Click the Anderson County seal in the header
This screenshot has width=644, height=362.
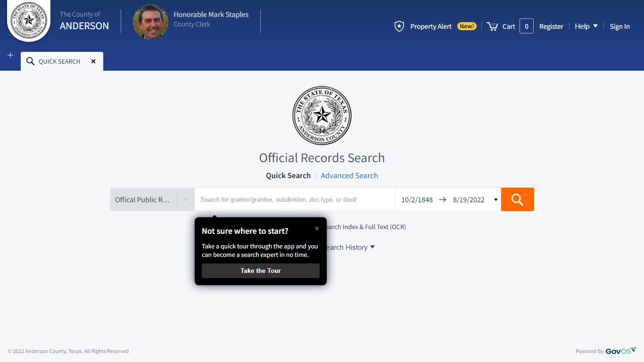(x=29, y=20)
